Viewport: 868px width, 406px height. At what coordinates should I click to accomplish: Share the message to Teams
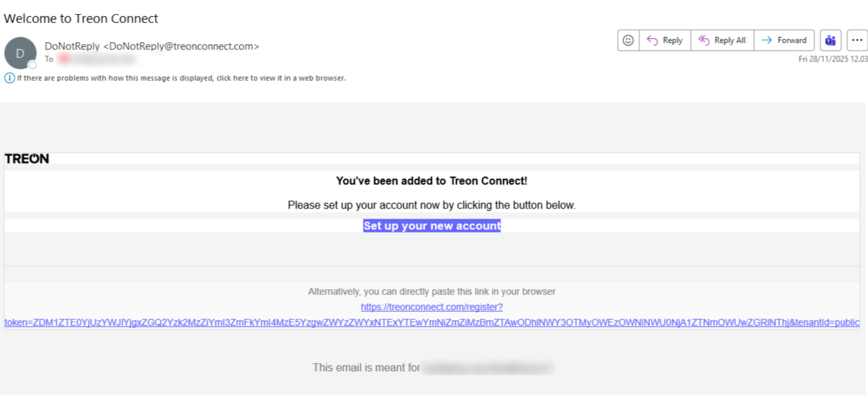[x=830, y=40]
